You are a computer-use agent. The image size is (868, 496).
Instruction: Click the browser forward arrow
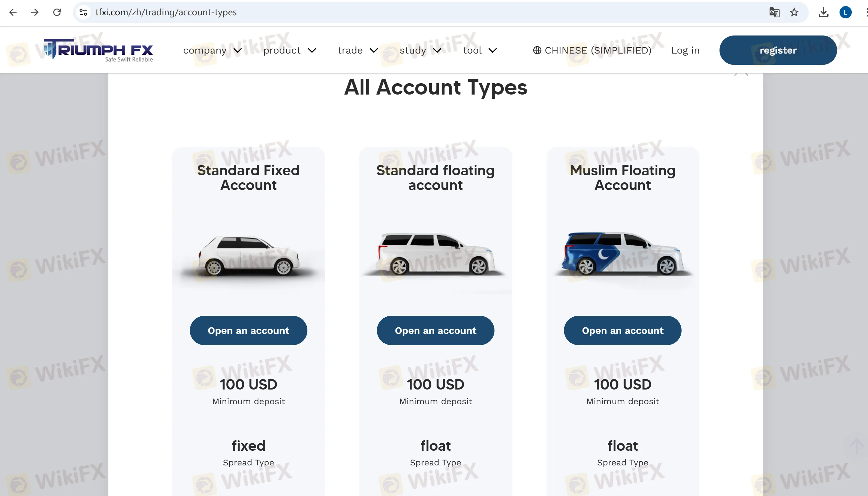click(35, 12)
